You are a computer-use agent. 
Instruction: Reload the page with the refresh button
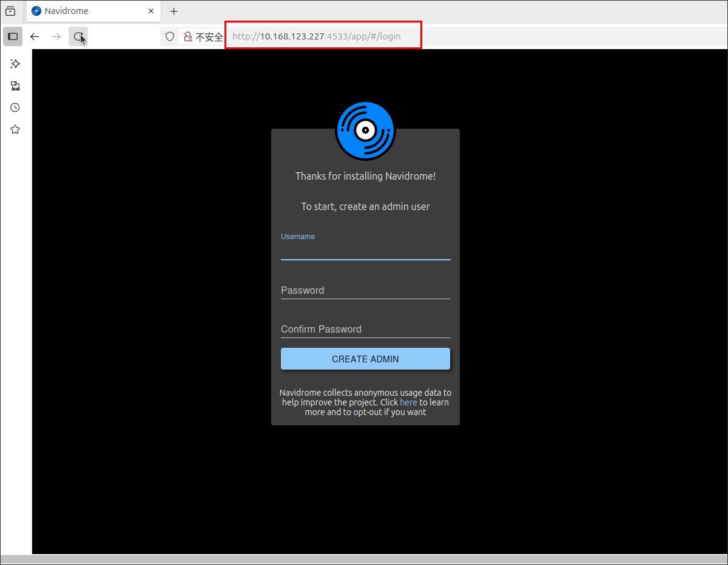[78, 36]
